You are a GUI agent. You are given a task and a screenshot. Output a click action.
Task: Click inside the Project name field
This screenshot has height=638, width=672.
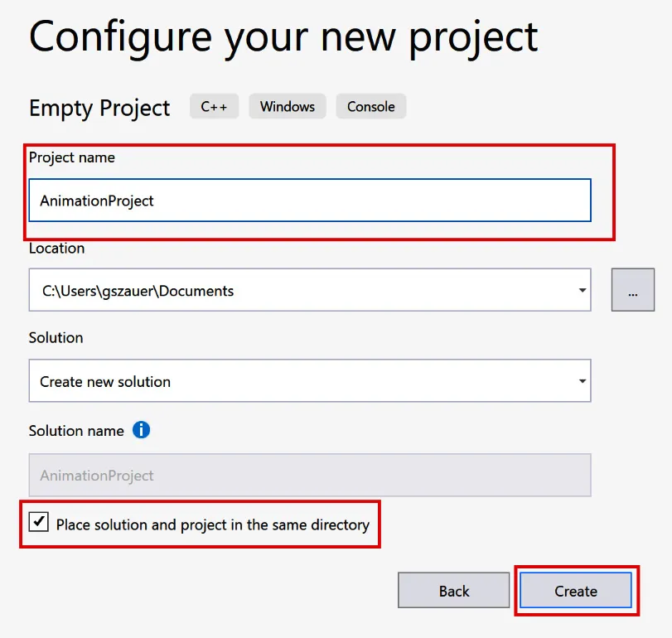[309, 200]
